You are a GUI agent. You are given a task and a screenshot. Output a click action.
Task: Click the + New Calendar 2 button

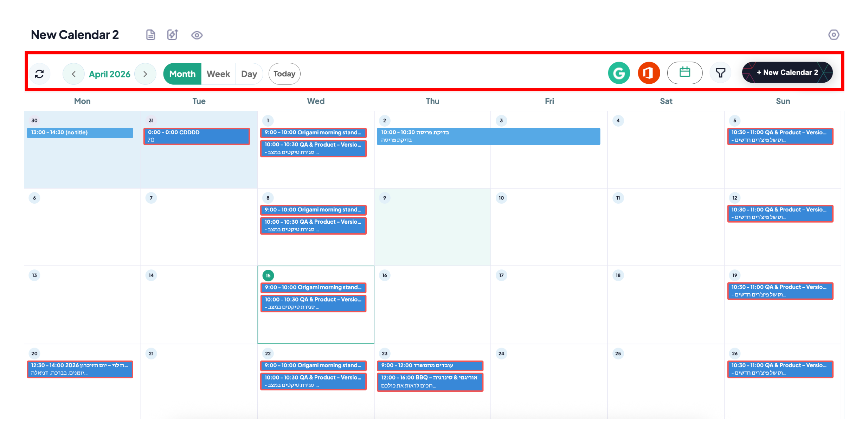click(787, 72)
